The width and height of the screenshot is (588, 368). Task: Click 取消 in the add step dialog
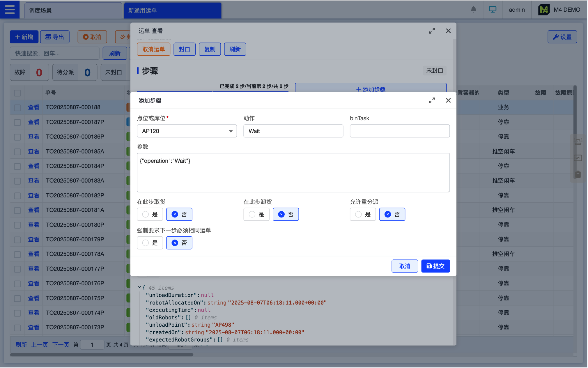[404, 266]
